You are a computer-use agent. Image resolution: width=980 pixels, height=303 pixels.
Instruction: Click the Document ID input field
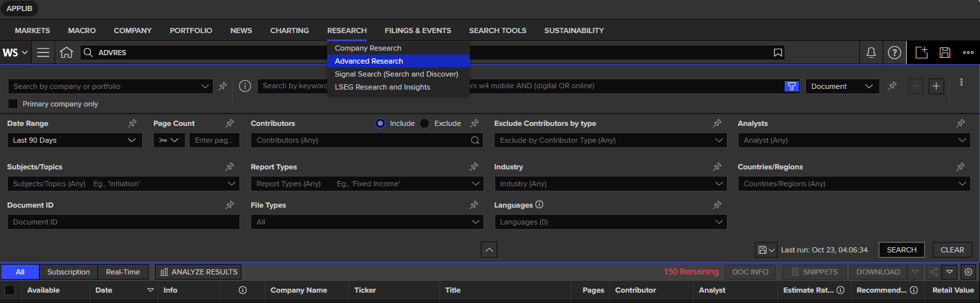click(123, 222)
